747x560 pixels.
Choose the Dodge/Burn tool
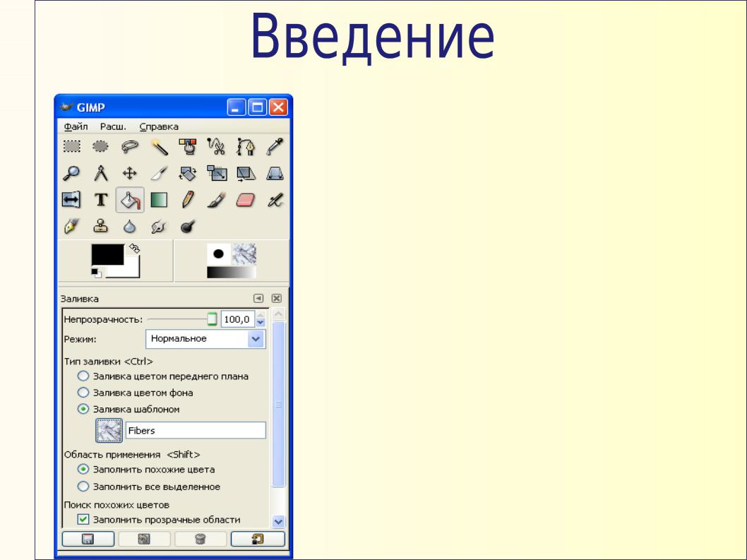pyautogui.click(x=189, y=227)
